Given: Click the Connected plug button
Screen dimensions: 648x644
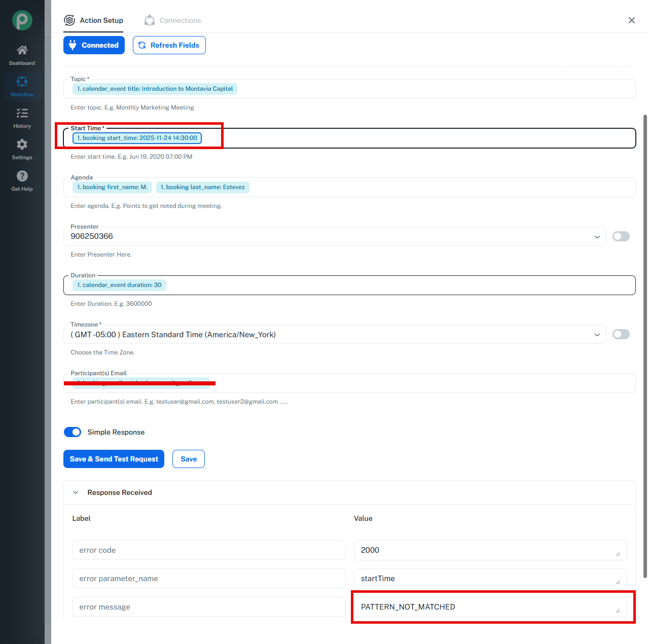Looking at the screenshot, I should click(x=94, y=45).
